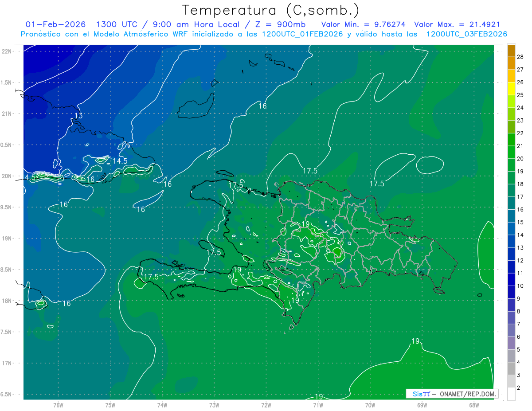This screenshot has height=411, width=532.
Task: Click the "74W" longitude axis label
Action: [x=162, y=404]
